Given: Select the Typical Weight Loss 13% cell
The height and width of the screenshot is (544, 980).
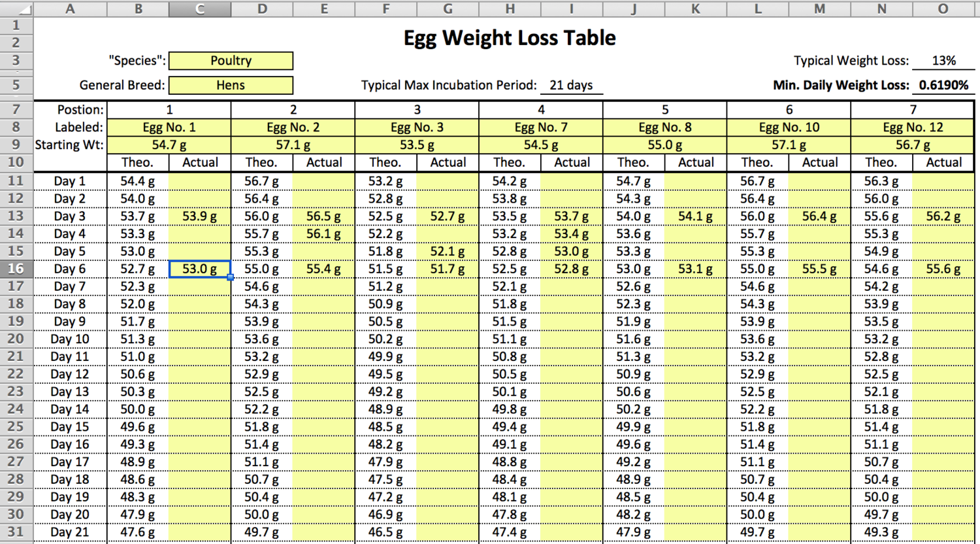Looking at the screenshot, I should [x=943, y=61].
